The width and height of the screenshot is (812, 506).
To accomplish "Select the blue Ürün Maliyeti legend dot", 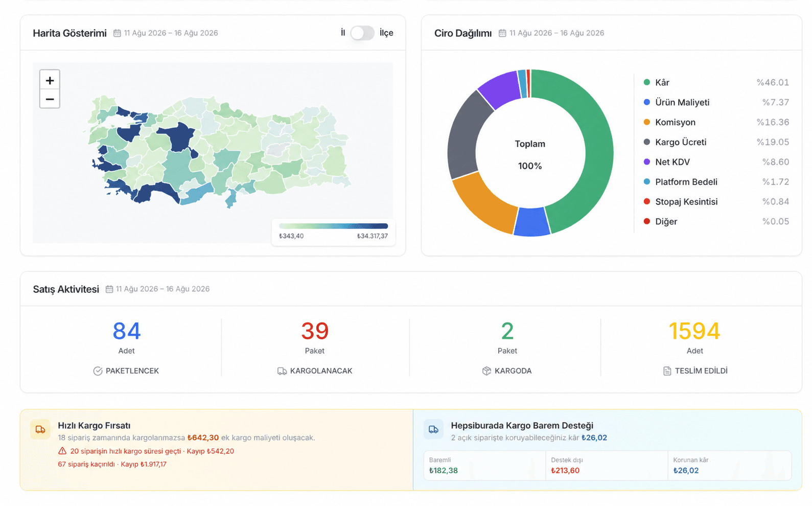I will click(646, 102).
